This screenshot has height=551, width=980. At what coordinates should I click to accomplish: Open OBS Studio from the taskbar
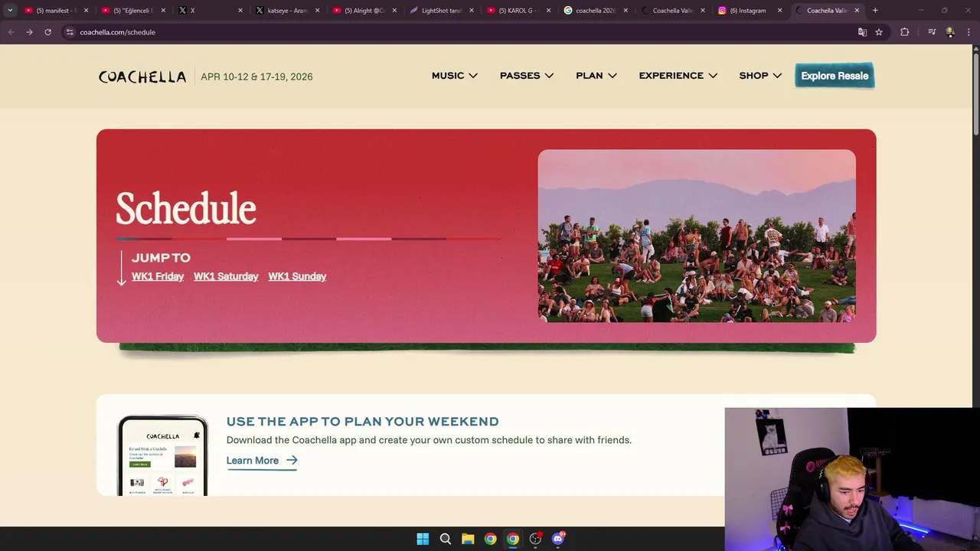click(x=535, y=539)
